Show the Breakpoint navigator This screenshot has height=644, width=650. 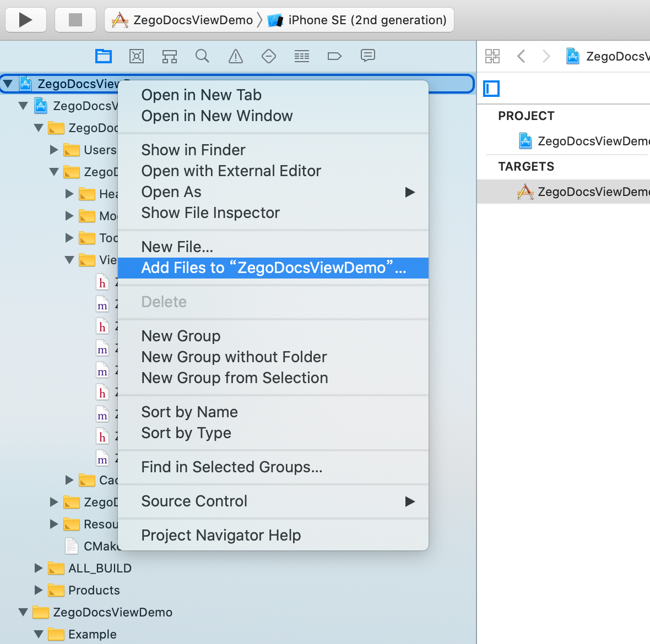click(334, 56)
